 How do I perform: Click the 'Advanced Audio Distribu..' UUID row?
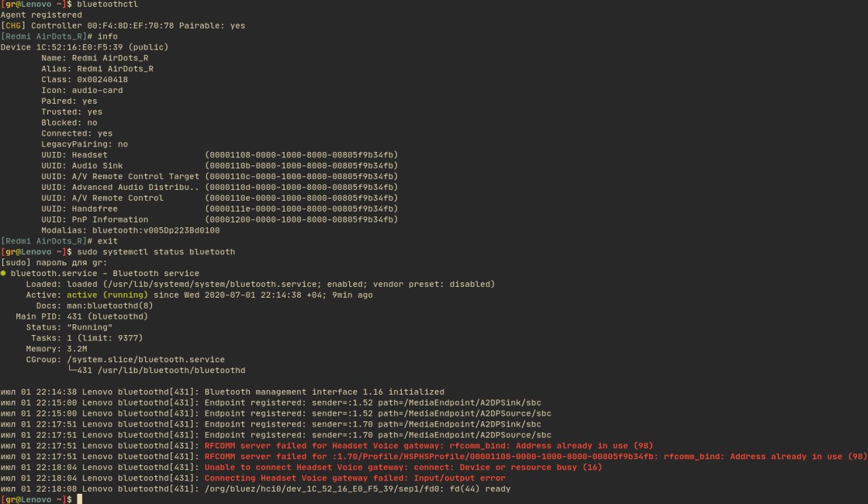(x=220, y=187)
